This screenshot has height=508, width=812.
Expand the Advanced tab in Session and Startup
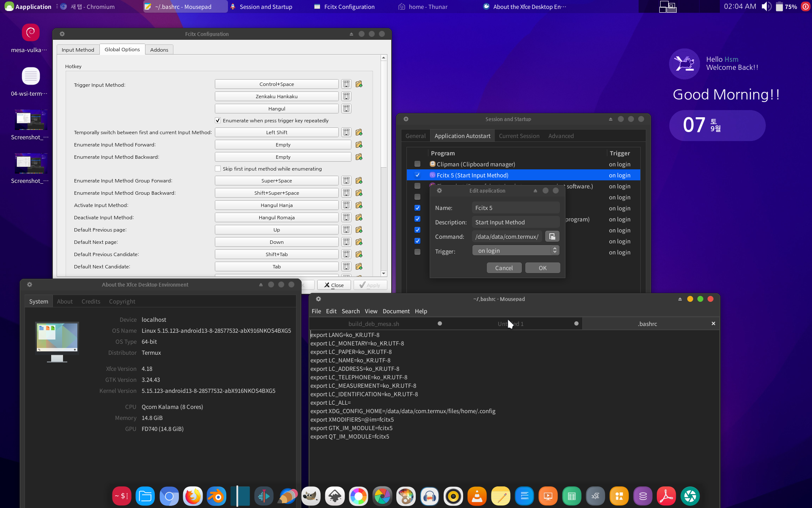[560, 135]
